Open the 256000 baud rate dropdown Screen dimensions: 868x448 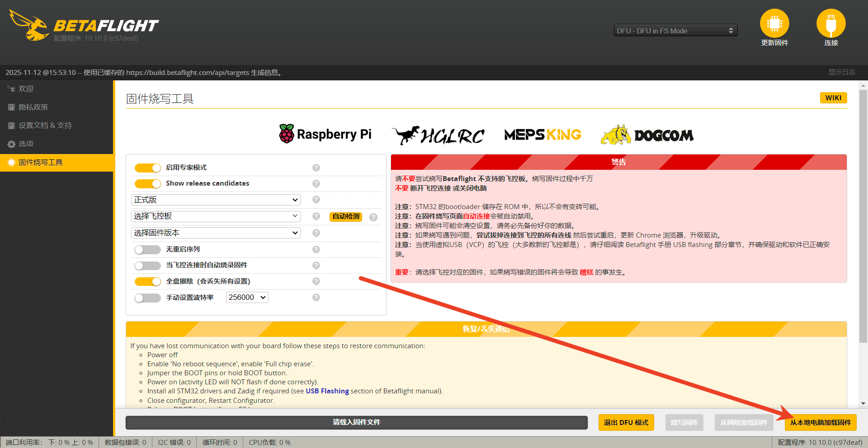(247, 297)
